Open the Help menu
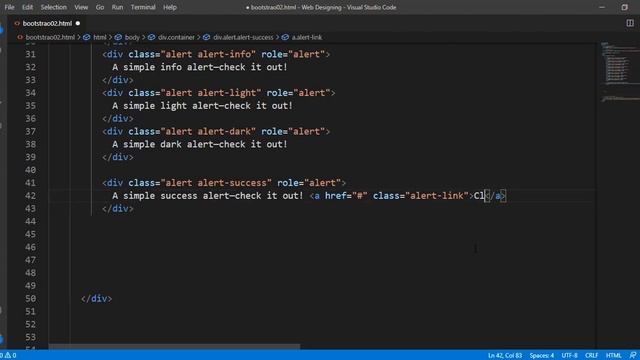 point(170,7)
